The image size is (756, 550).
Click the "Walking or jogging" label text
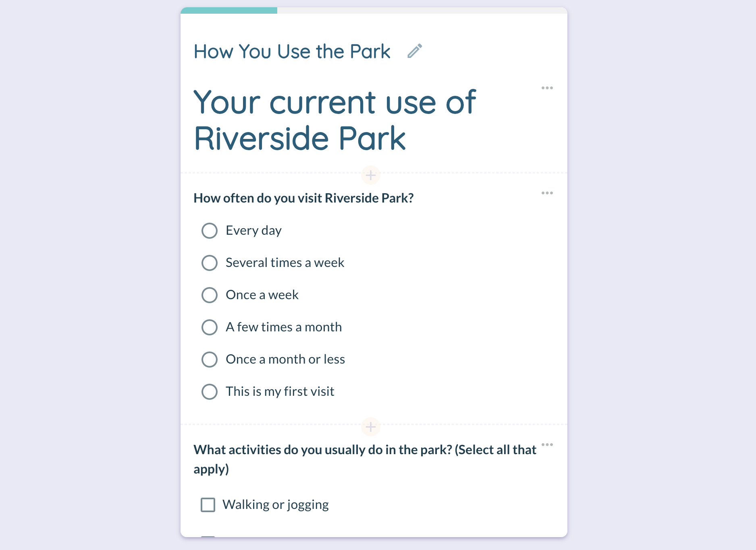click(276, 505)
